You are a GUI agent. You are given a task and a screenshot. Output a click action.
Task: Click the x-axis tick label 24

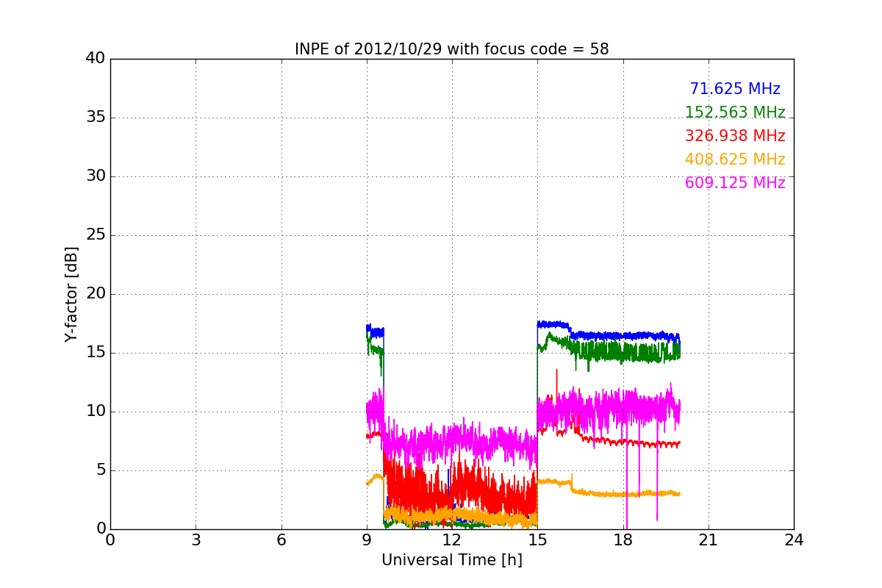(794, 540)
